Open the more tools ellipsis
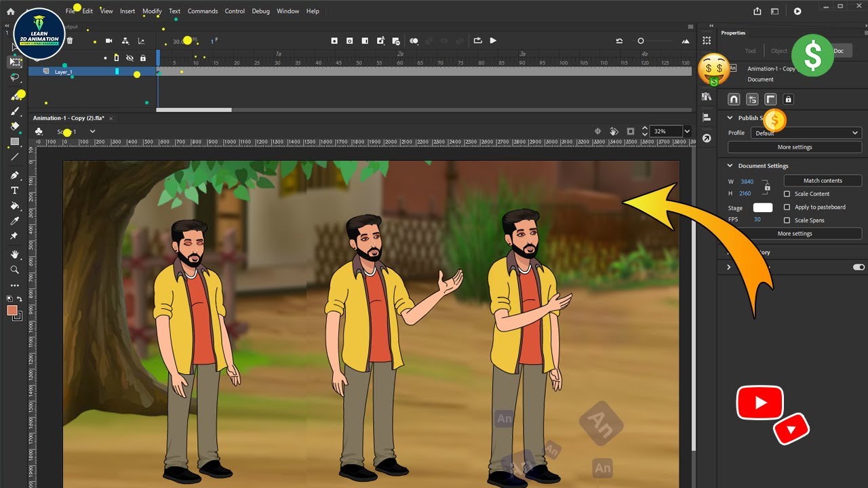Screen dimensions: 868x488 tap(14, 285)
